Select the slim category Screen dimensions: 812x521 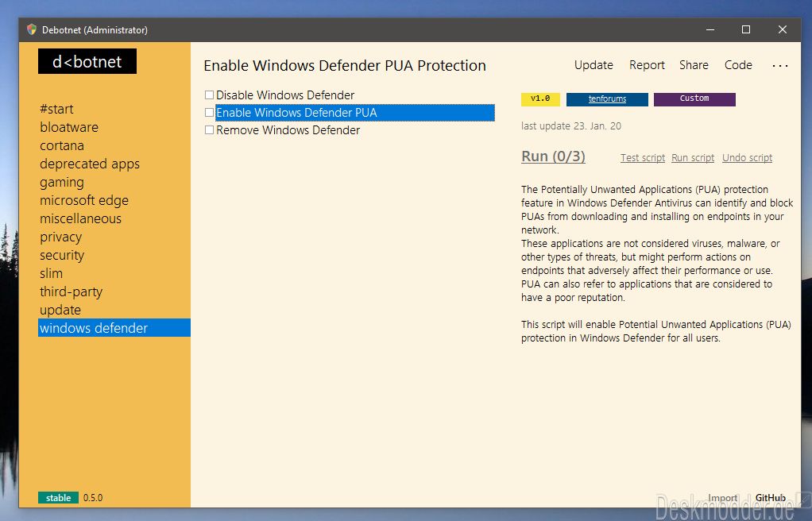51,273
